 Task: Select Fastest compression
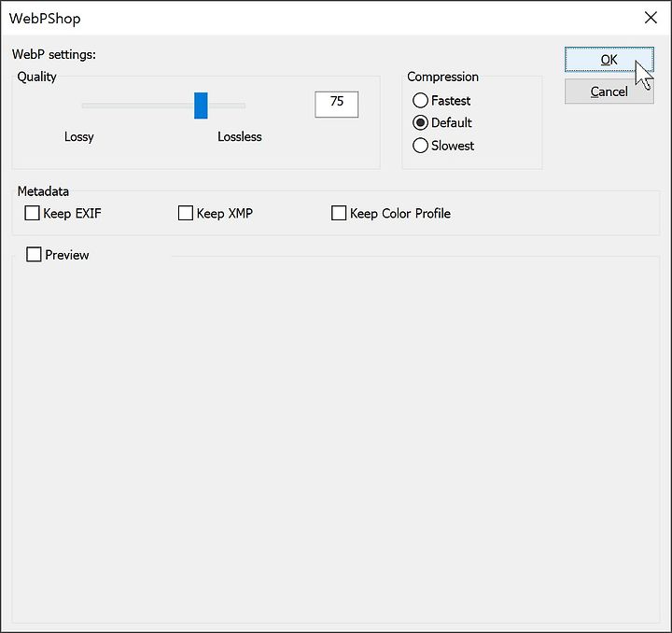(x=441, y=100)
